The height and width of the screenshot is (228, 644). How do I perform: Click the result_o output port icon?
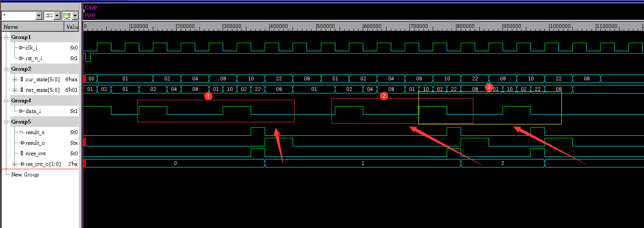pyautogui.click(x=22, y=143)
